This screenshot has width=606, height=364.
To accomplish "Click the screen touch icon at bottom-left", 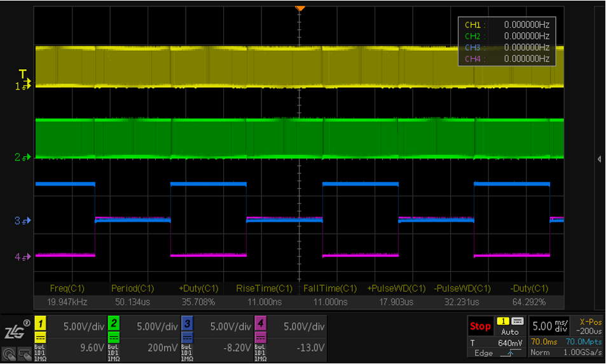I will [x=23, y=354].
